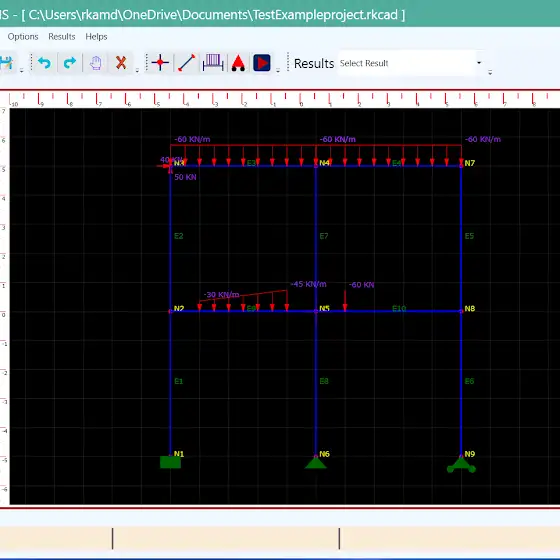Select the hand pan tool

pyautogui.click(x=95, y=63)
